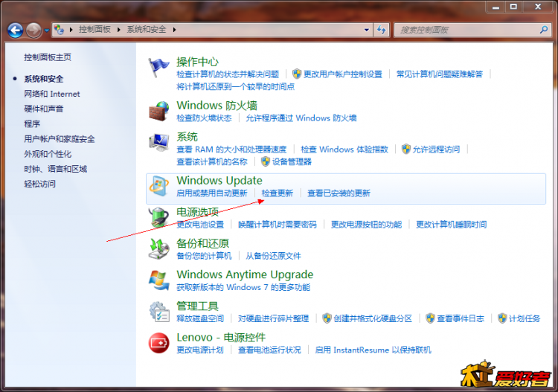This screenshot has height=392, width=558.
Task: Open 常见计算机问题疑难解答
Action: tap(440, 74)
